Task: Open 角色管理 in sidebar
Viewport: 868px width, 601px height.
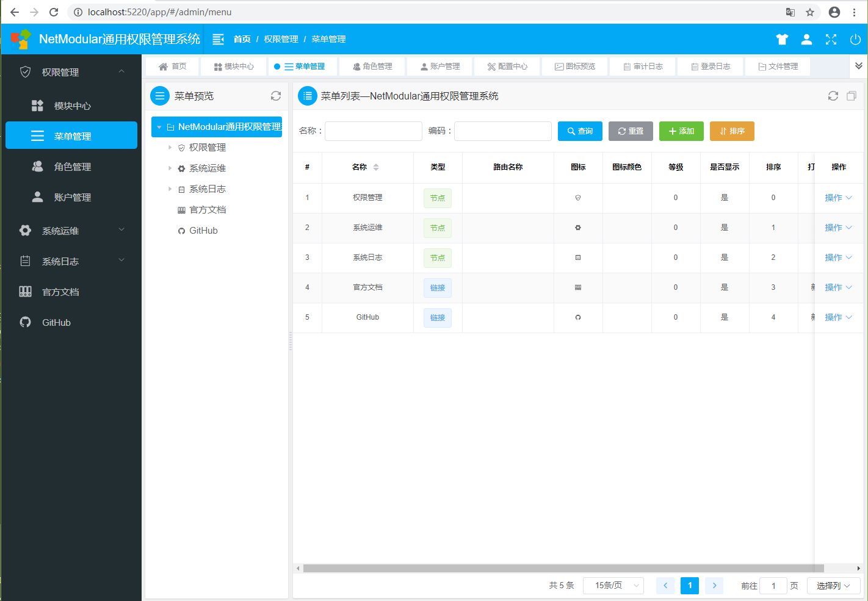Action: (x=71, y=167)
